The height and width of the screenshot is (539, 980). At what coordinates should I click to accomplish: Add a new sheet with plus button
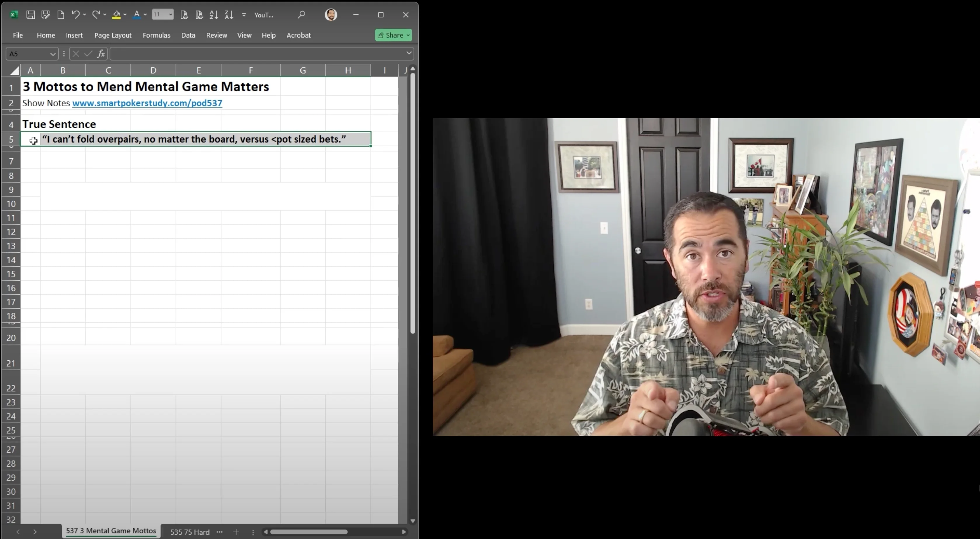[x=236, y=532]
